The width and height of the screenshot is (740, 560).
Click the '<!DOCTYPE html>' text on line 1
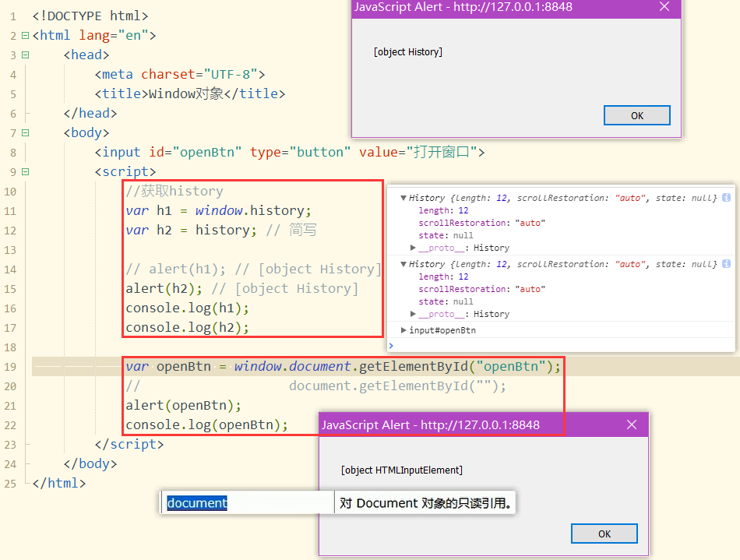pyautogui.click(x=90, y=16)
